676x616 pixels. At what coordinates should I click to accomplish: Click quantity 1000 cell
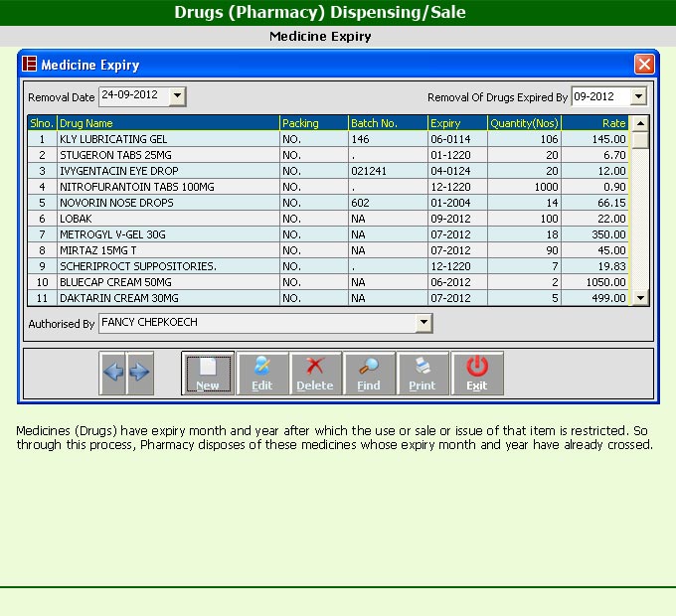pos(524,187)
